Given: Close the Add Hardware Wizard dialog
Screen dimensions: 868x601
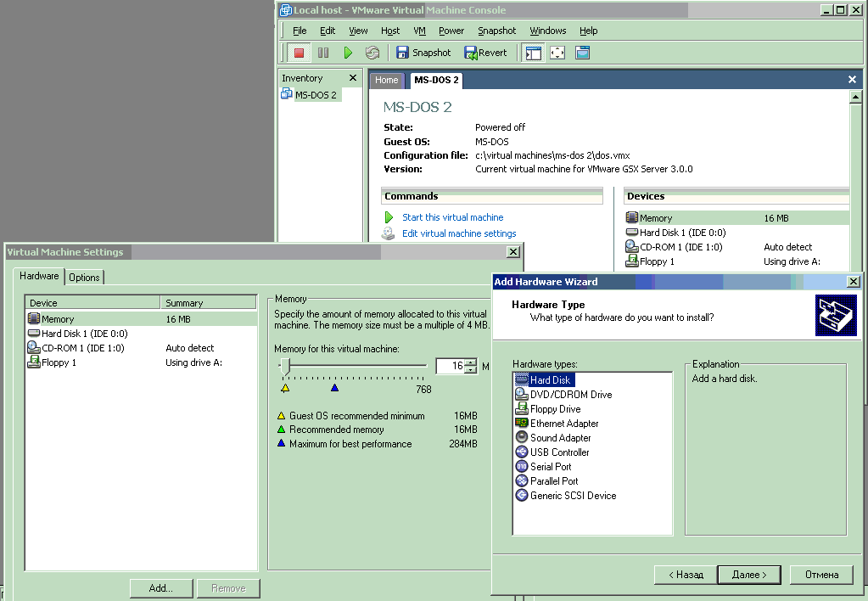Looking at the screenshot, I should coord(854,282).
